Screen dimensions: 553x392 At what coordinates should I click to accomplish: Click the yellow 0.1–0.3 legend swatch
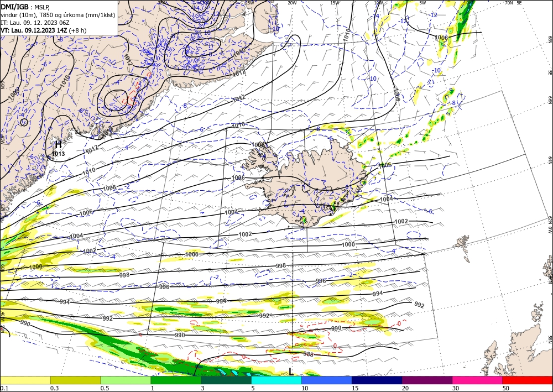25,380
